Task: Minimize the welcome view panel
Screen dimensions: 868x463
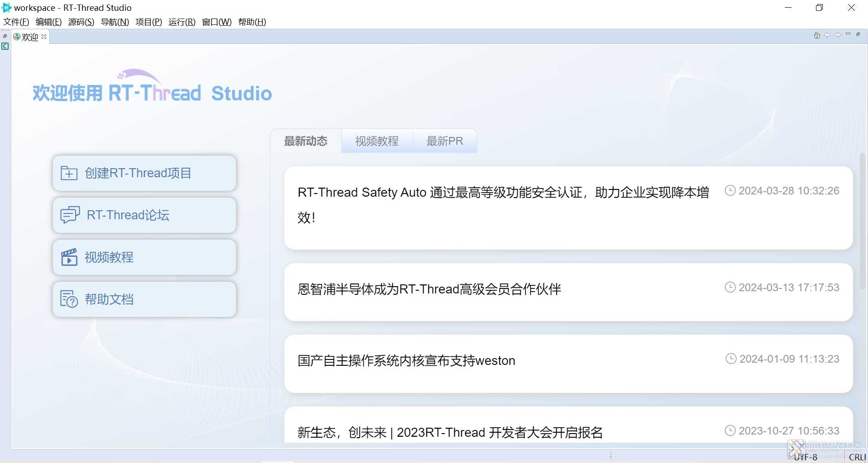Action: 848,34
